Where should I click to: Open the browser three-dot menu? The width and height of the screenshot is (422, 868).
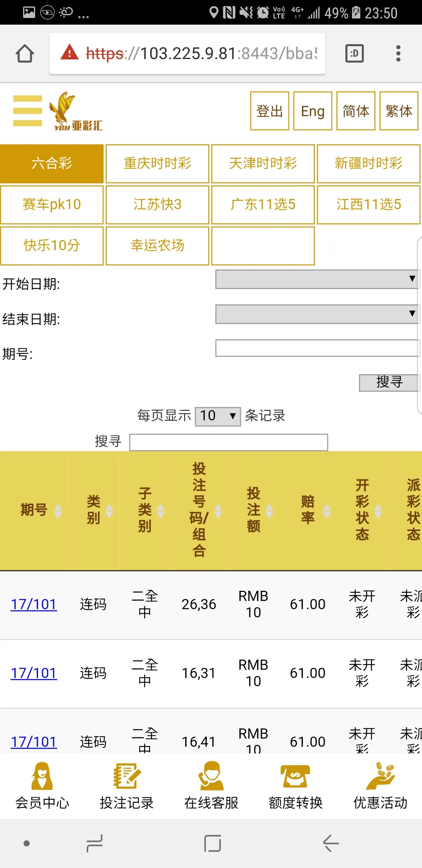pos(398,54)
